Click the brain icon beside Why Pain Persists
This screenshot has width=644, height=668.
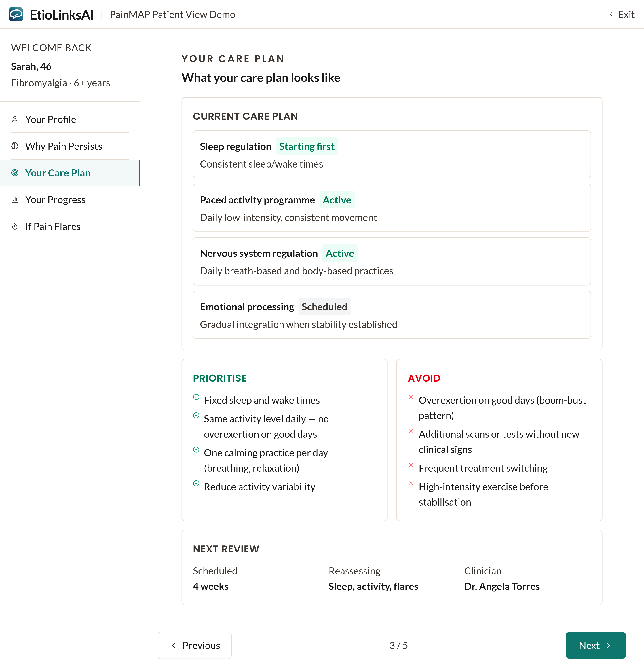tap(15, 146)
